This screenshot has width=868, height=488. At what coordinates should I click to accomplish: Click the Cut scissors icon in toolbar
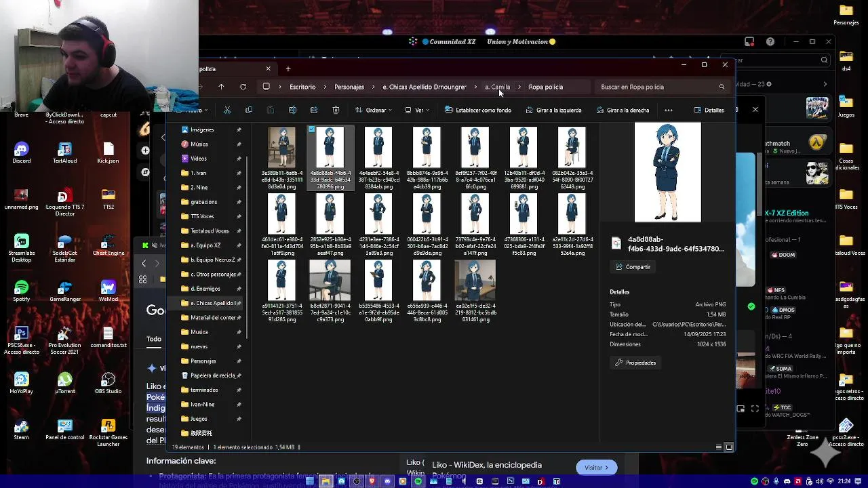tap(227, 110)
